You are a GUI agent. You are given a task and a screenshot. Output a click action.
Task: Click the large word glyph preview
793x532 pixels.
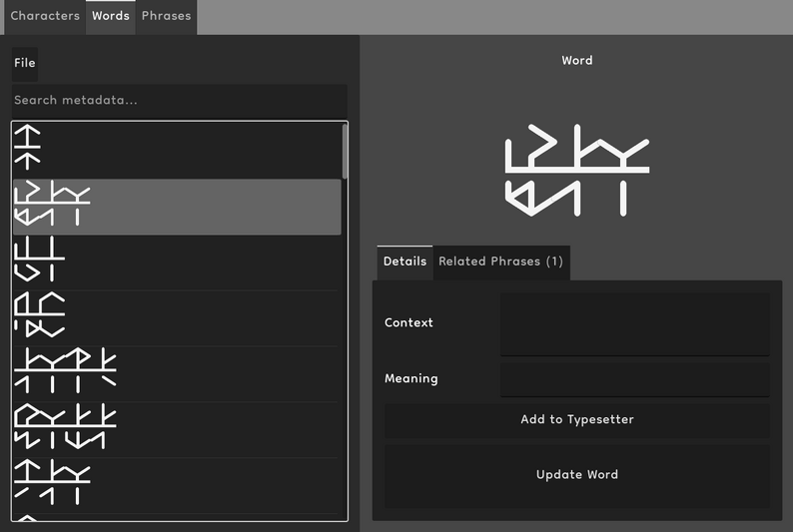[577, 170]
